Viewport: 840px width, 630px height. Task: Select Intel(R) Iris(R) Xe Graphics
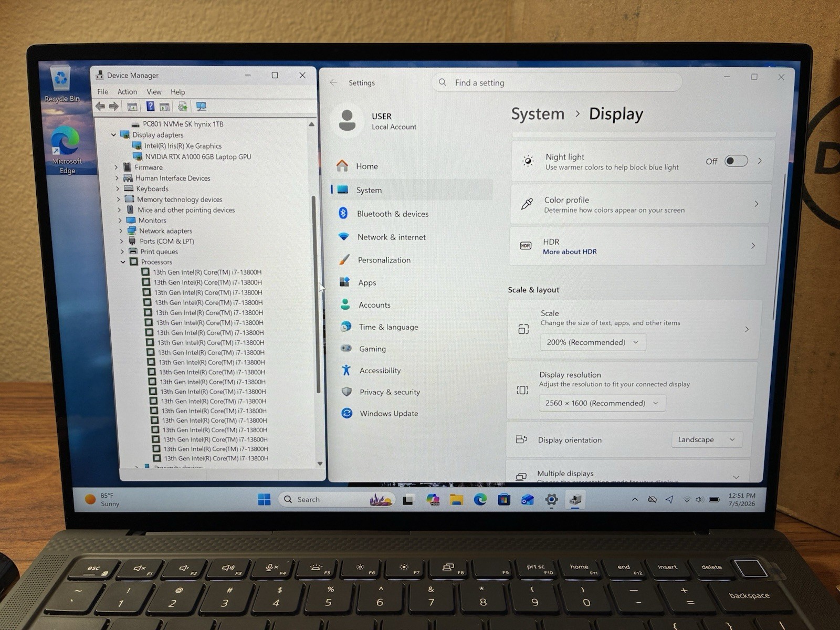tap(183, 146)
